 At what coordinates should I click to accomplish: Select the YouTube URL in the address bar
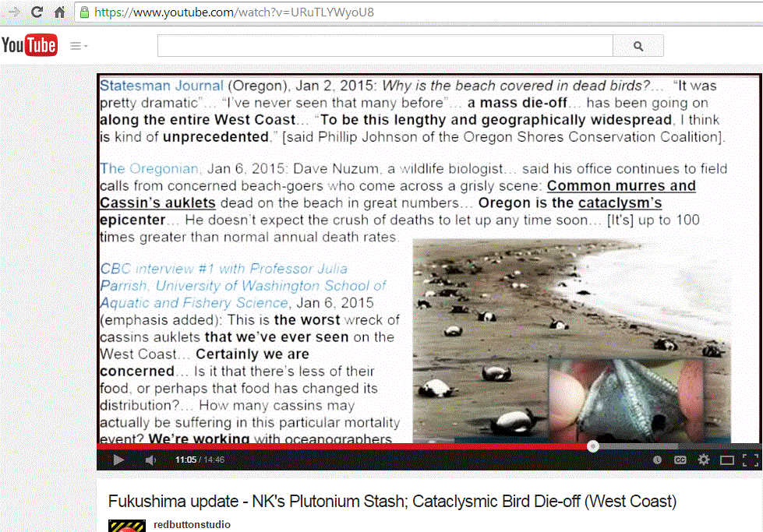[x=234, y=12]
